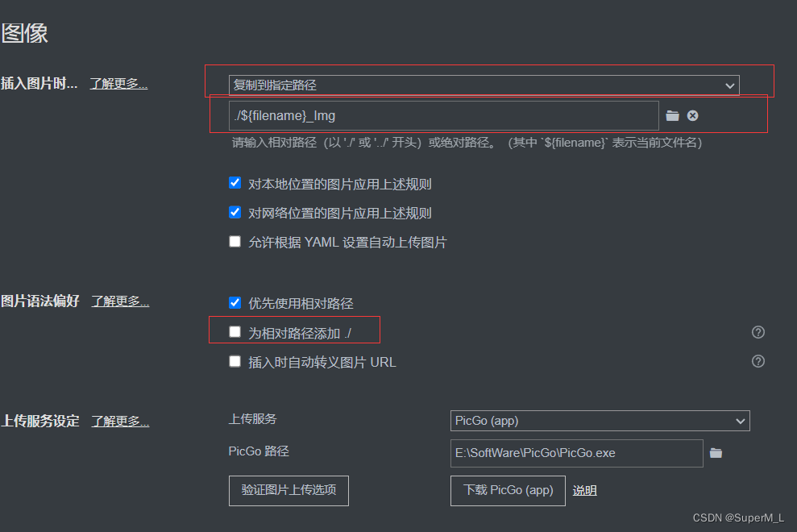The image size is (797, 532).
Task: Enable 为相对路径添加 ./
Action: pyautogui.click(x=234, y=330)
